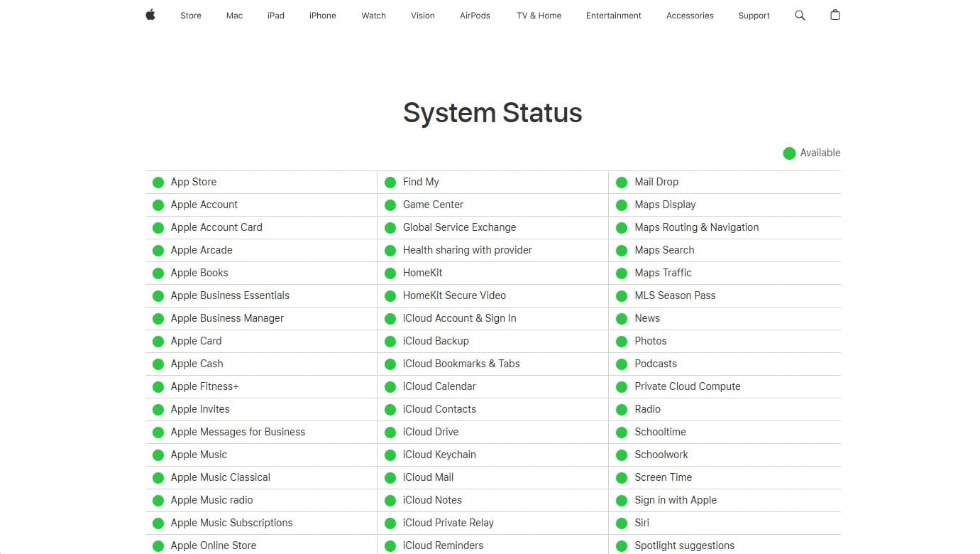Click the iCloud Backup service link
The width and height of the screenshot is (980, 554).
pos(436,341)
